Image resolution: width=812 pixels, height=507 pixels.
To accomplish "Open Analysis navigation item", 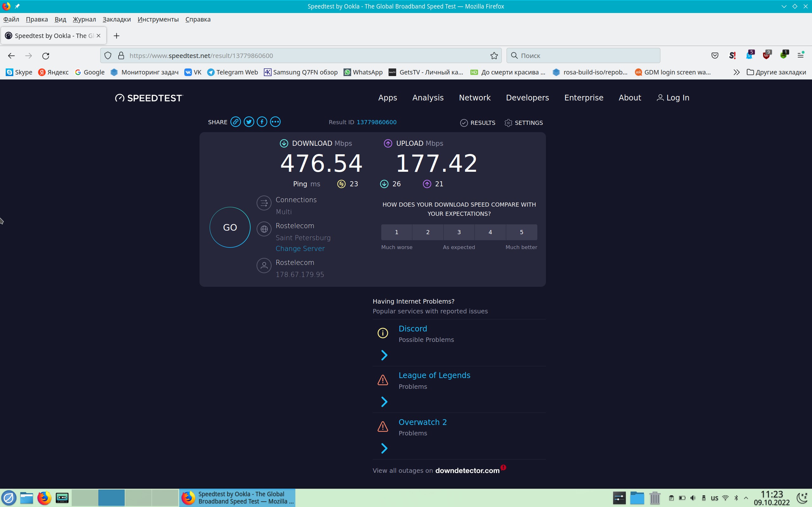I will tap(428, 98).
